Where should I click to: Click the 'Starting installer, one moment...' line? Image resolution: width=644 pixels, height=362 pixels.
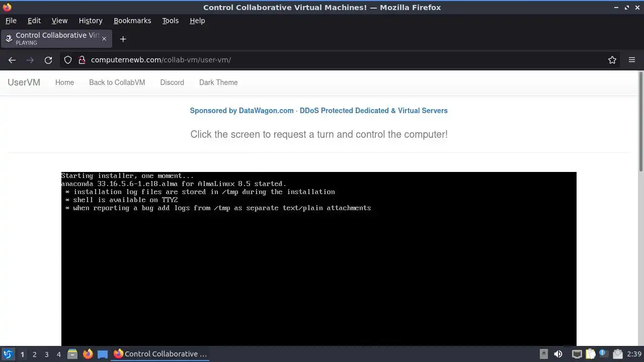pyautogui.click(x=127, y=175)
